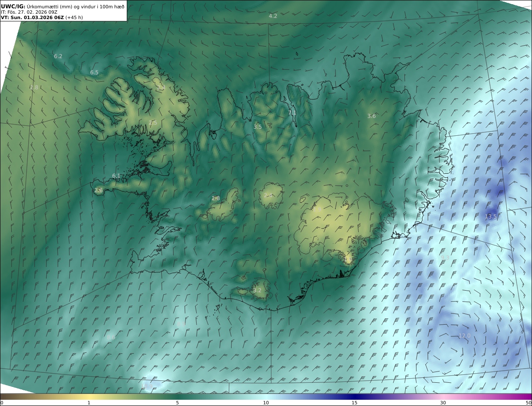This screenshot has height=406, width=532.
Task: Click the 8.6 value in the southwest ocean
Action: coord(111,338)
